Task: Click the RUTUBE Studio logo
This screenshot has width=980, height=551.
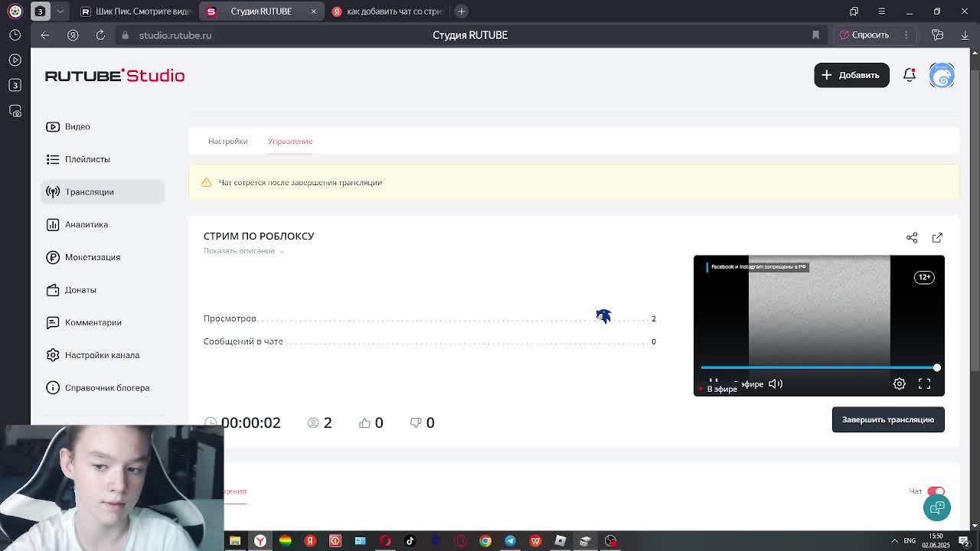Action: click(x=115, y=75)
